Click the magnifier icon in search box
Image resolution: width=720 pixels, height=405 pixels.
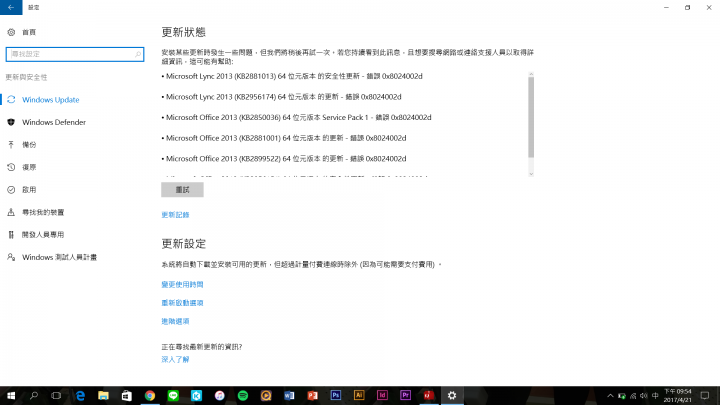(x=138, y=54)
